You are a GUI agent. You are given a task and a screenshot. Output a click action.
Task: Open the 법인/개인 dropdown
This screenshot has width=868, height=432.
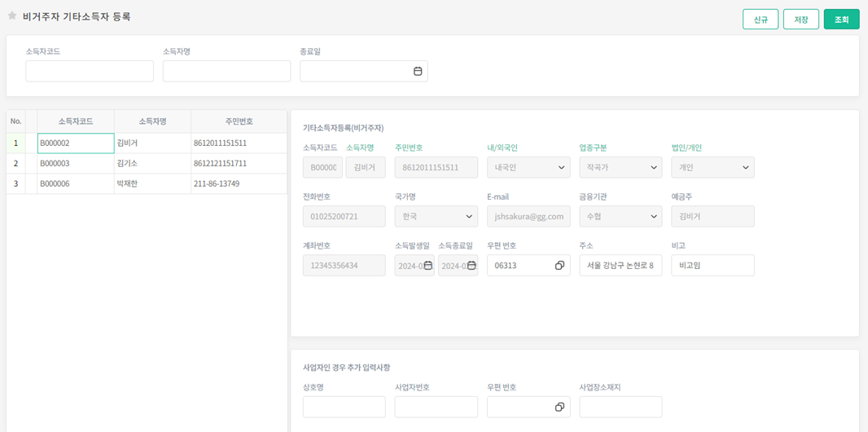tap(712, 167)
